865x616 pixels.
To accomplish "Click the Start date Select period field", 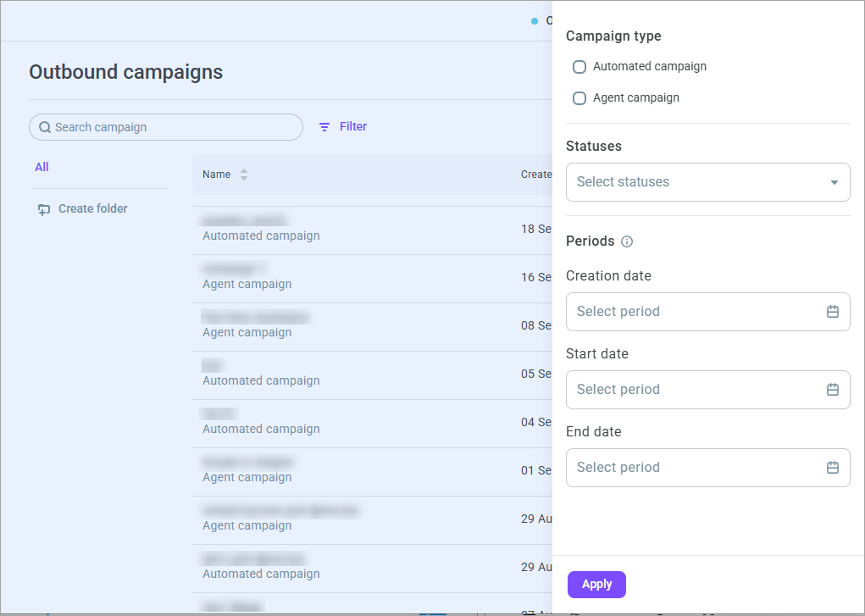I will (x=707, y=390).
